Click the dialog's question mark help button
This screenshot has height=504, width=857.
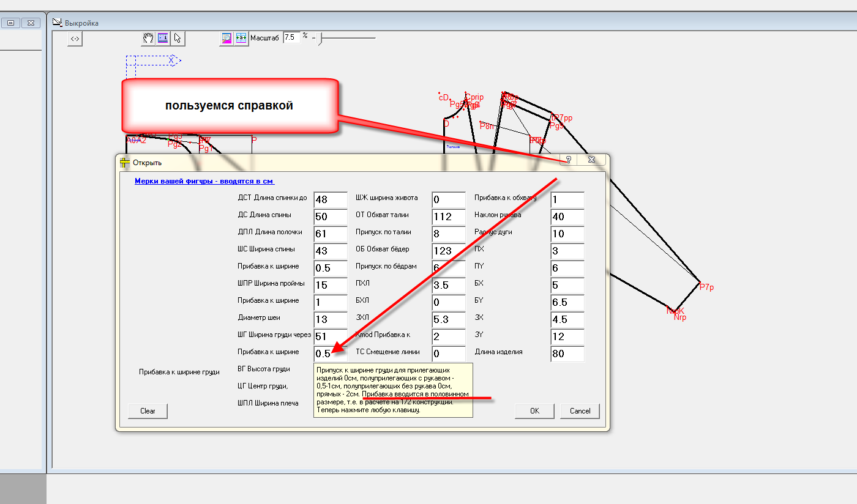point(568,160)
